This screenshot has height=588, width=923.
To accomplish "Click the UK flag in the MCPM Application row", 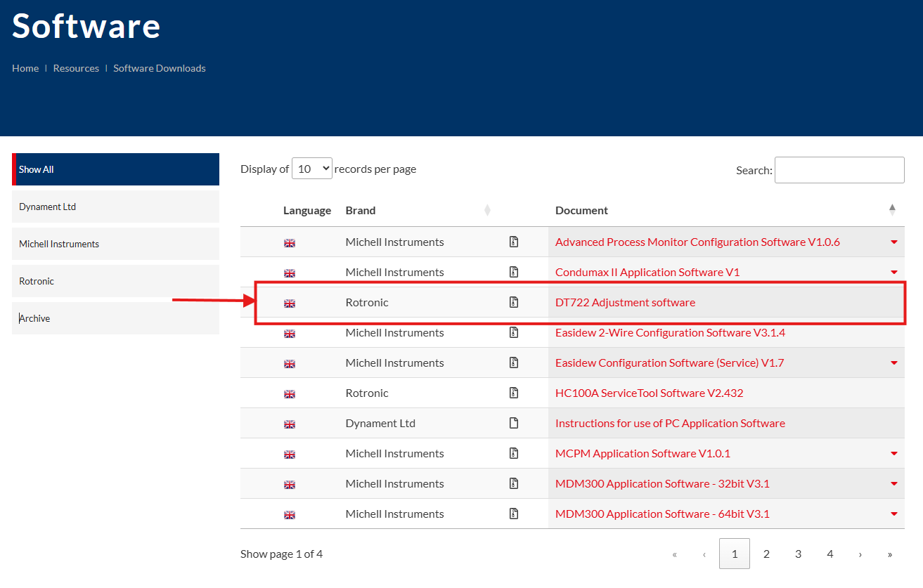I will tap(290, 455).
